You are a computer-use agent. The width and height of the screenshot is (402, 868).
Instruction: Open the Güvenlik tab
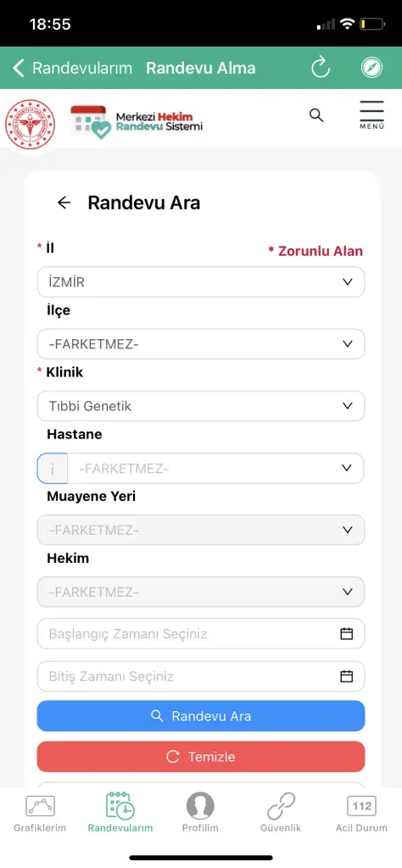coord(281,813)
